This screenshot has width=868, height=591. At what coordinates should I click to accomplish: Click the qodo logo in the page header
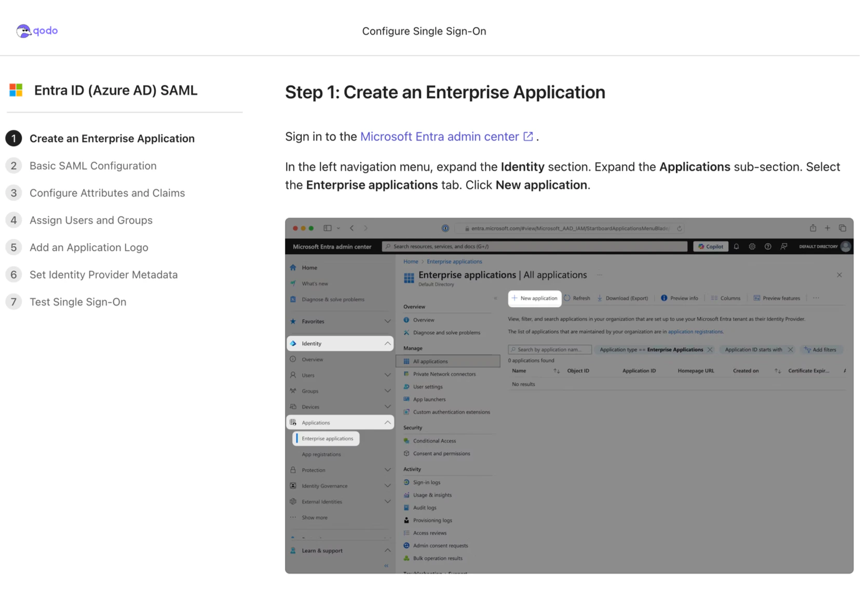point(37,31)
